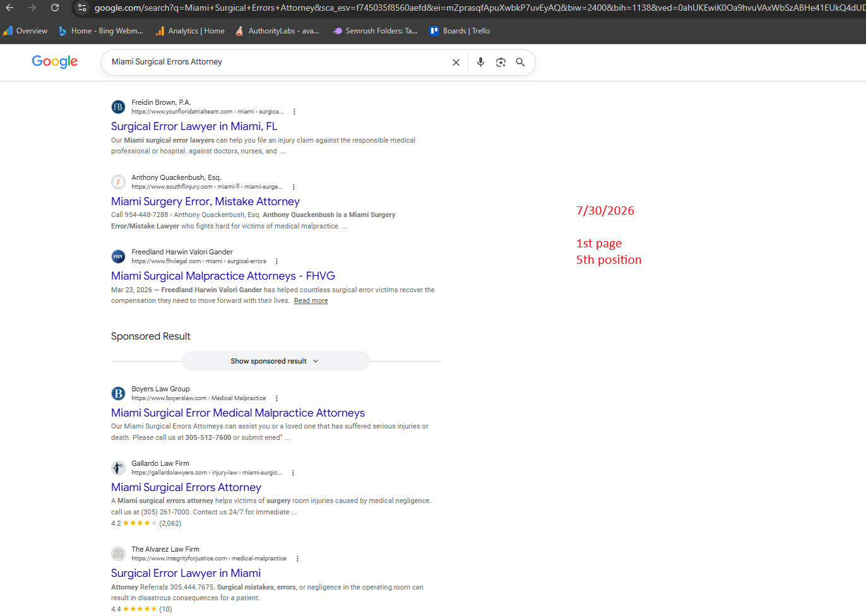Submit search with magnifying glass icon
The width and height of the screenshot is (866, 616).
click(520, 62)
